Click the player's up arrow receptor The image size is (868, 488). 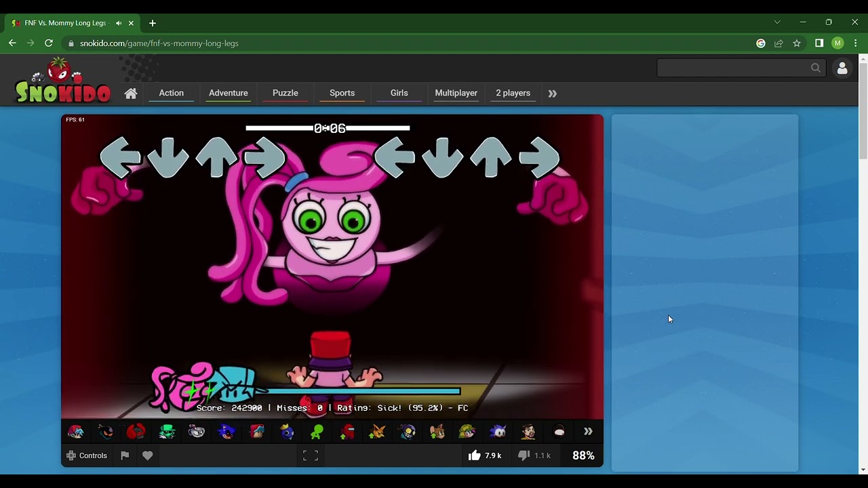[x=490, y=157]
